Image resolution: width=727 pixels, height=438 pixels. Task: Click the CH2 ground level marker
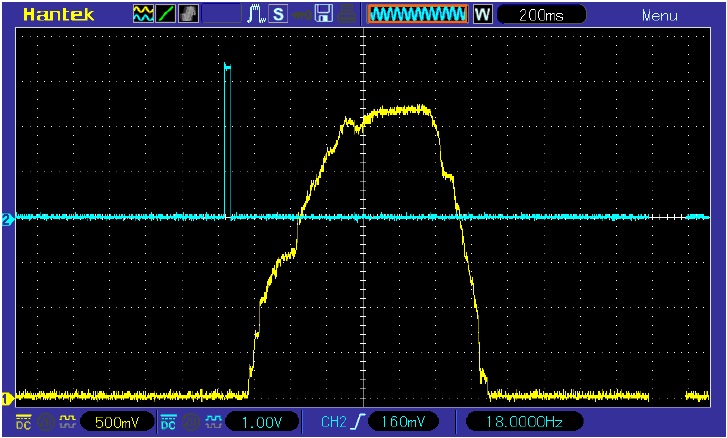(7, 219)
